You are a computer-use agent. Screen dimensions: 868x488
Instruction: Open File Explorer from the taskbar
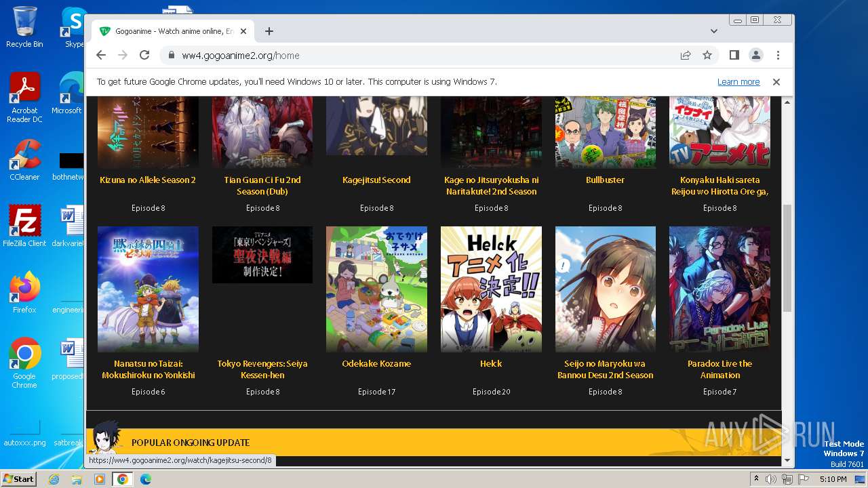point(77,479)
